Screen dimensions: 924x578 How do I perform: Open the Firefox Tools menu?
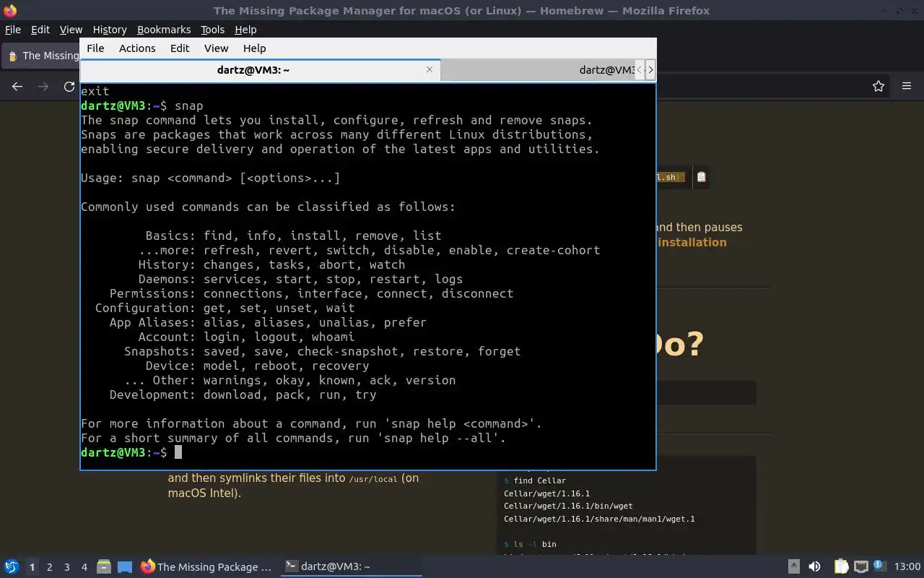pos(212,30)
